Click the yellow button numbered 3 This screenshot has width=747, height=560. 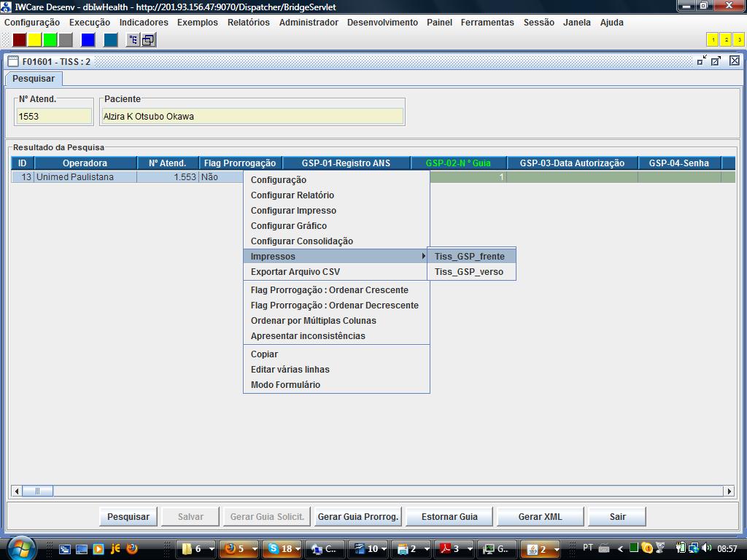739,39
